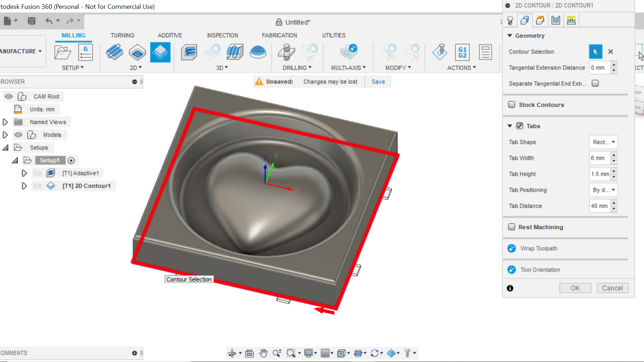Cancel the 2D Contour dialog
This screenshot has width=644, height=362.
(x=612, y=288)
